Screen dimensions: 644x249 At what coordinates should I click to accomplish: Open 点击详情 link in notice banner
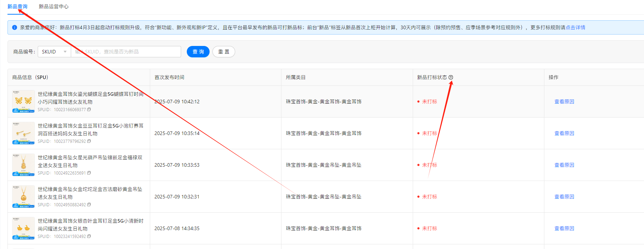pyautogui.click(x=575, y=27)
